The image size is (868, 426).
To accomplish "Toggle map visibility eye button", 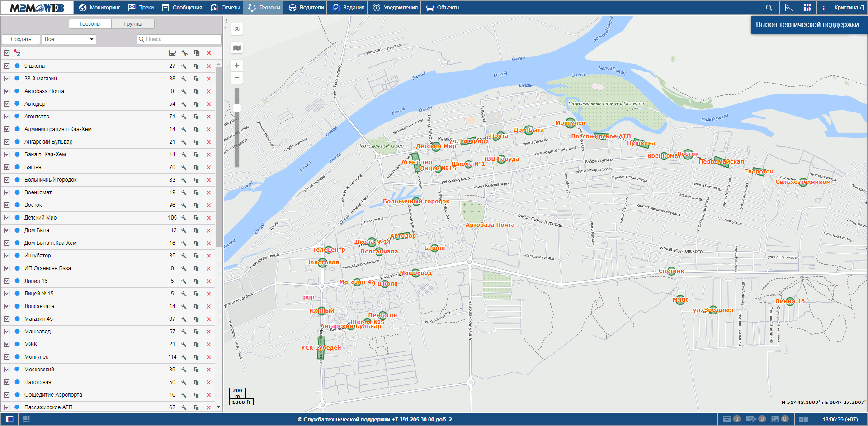I will coord(236,29).
